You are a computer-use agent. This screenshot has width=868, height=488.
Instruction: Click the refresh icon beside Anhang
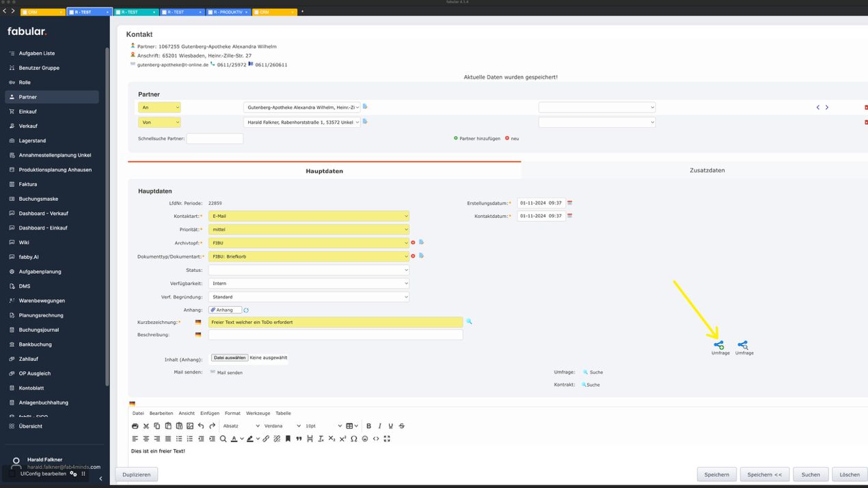coord(246,310)
